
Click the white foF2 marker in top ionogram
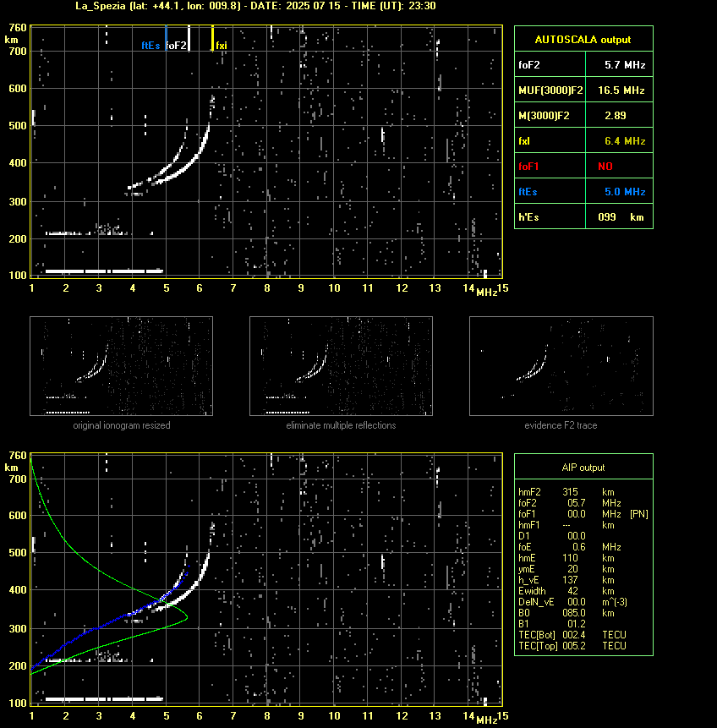coord(189,38)
